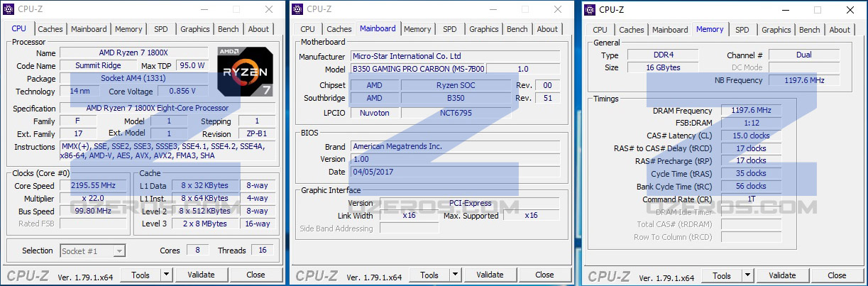Expand the Tools dropdown arrow in the right window

coord(747,275)
